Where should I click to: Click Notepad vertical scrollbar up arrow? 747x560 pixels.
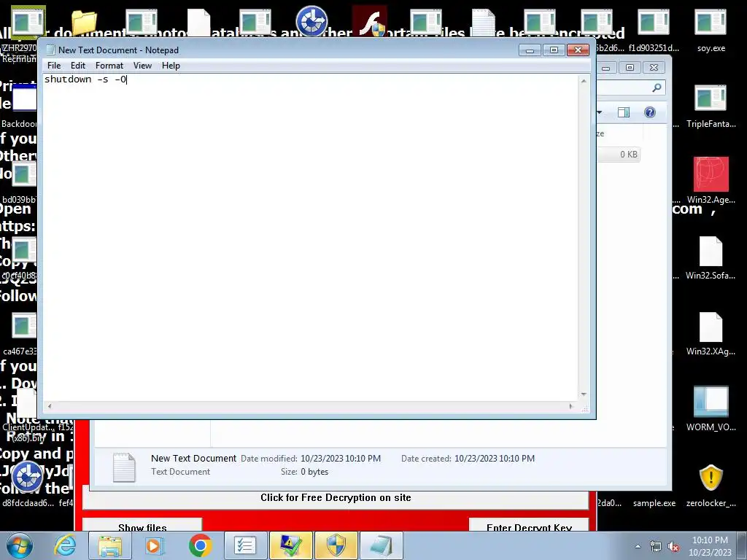pyautogui.click(x=584, y=81)
